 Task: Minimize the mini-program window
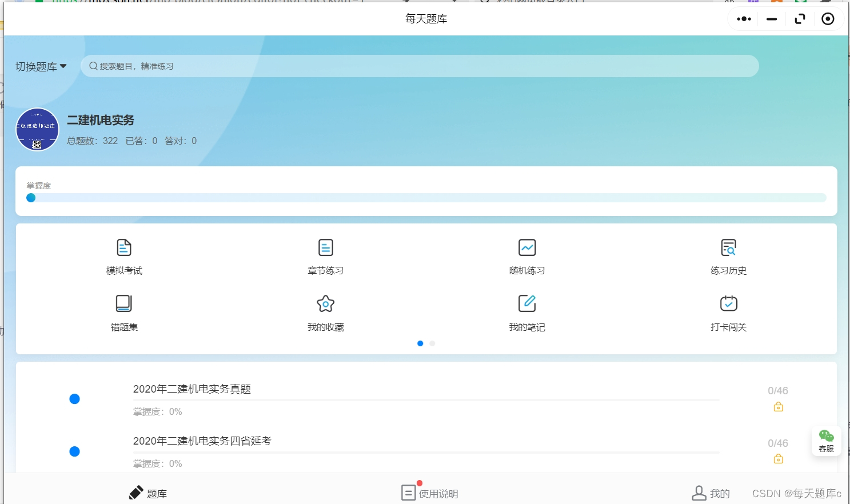point(772,19)
